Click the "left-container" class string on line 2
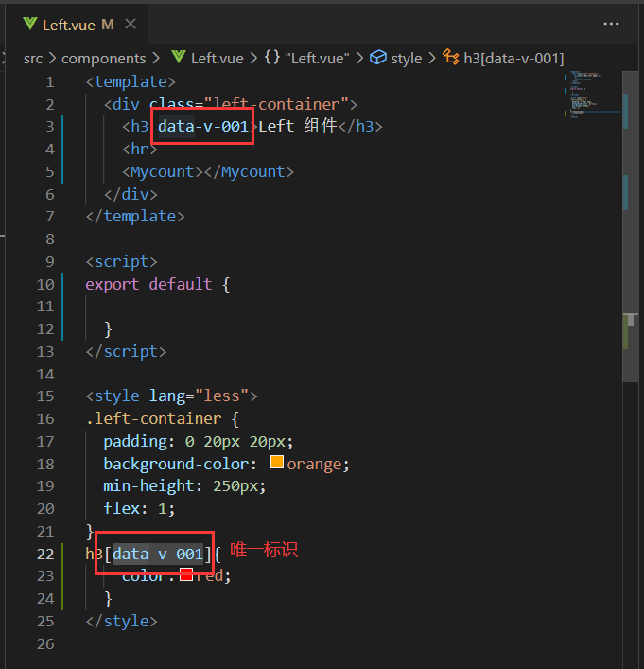 click(x=276, y=104)
